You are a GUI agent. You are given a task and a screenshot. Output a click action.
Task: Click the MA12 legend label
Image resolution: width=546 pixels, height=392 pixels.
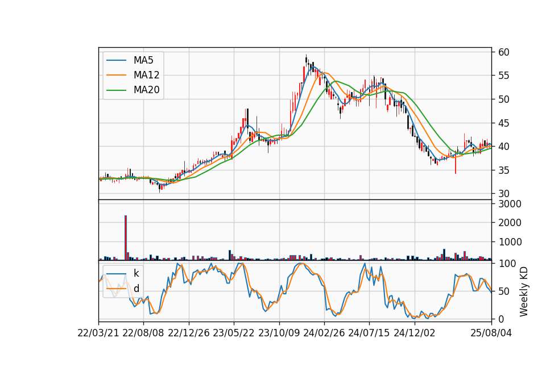coord(146,75)
